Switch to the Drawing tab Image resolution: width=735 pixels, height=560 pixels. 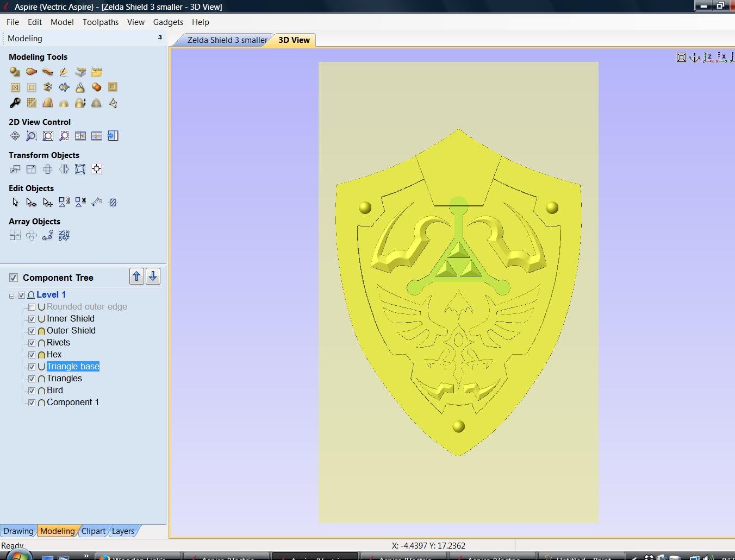click(18, 531)
